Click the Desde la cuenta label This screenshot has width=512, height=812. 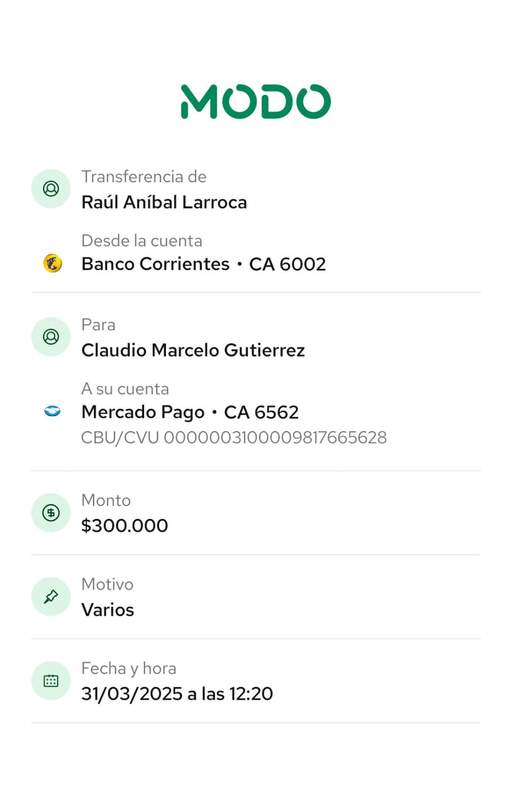pyautogui.click(x=142, y=241)
